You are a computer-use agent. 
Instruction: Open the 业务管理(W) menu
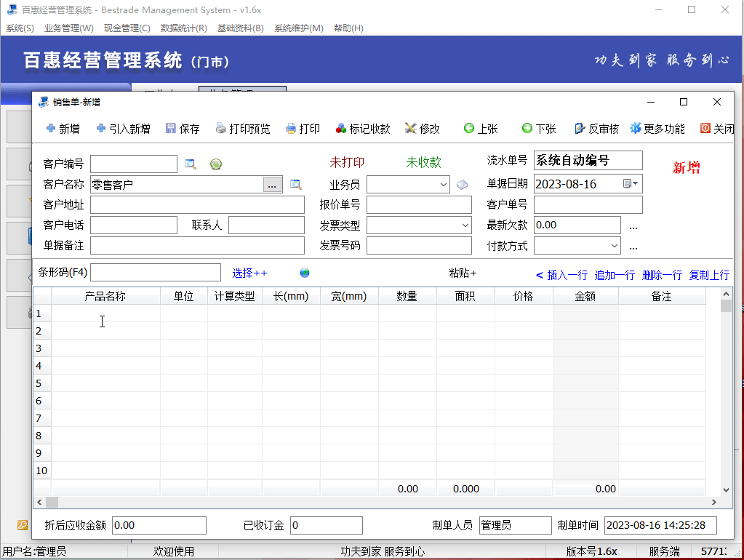click(x=68, y=28)
